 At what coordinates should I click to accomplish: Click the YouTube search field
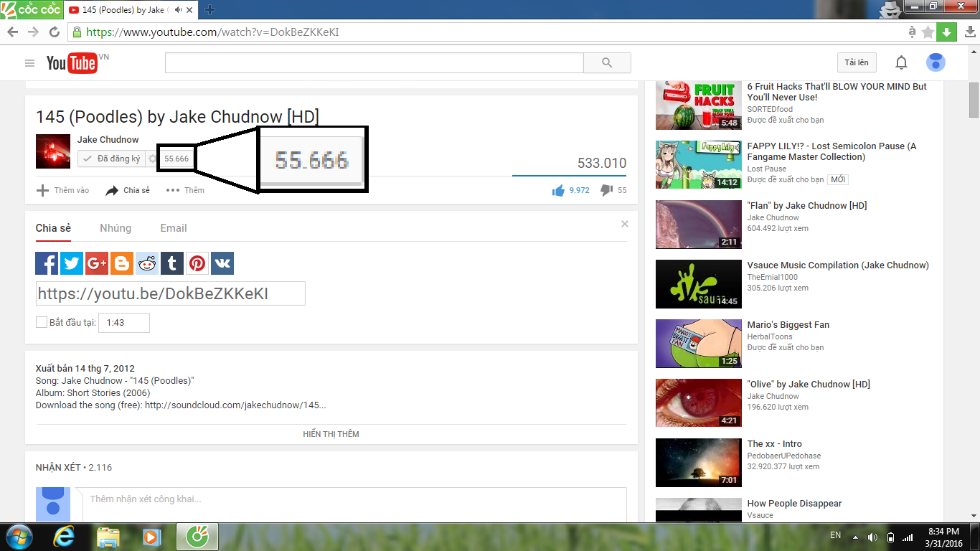click(x=374, y=62)
